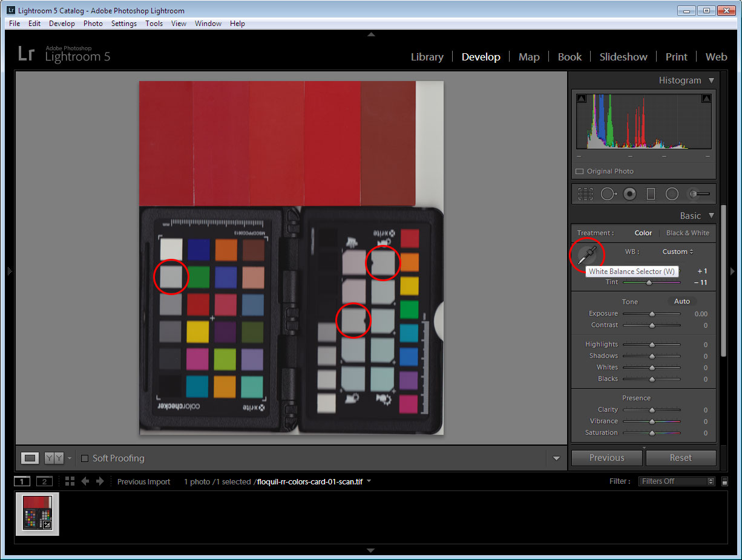This screenshot has height=560, width=742.
Task: Open file name source dropdown arrow
Action: [x=369, y=481]
